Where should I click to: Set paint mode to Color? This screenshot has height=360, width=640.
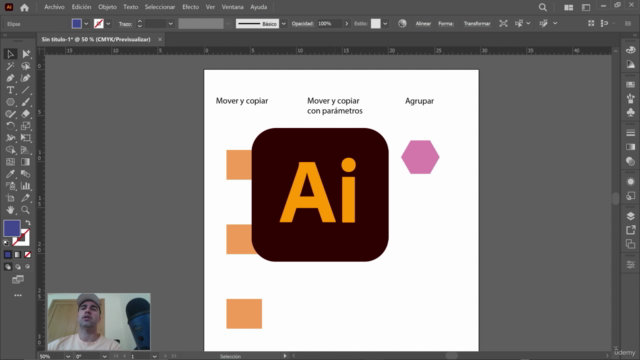8,255
